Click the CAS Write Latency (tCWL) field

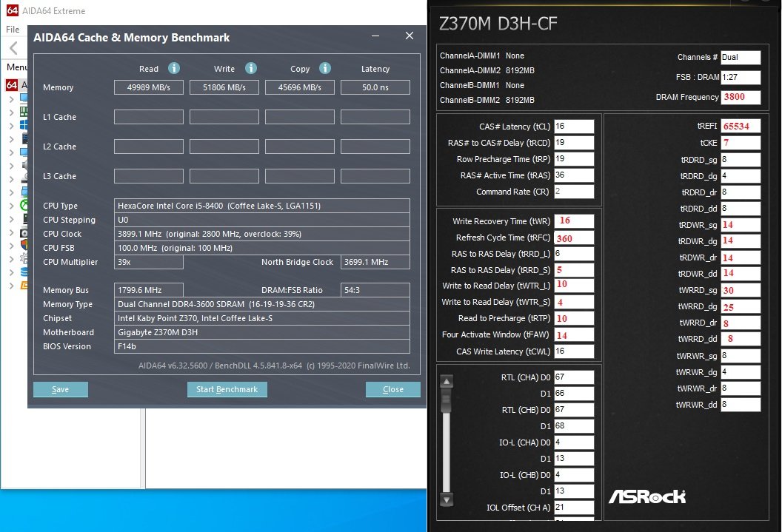(x=574, y=351)
